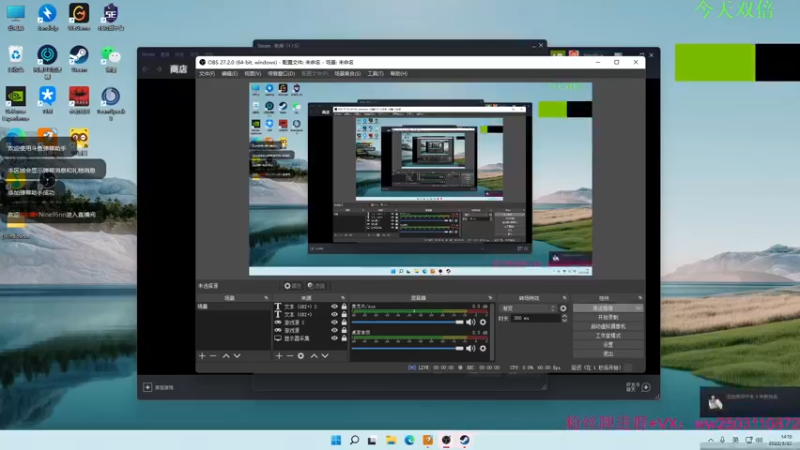The height and width of the screenshot is (450, 800).
Task: Pop out the 来源 dock panel
Action: (343, 298)
